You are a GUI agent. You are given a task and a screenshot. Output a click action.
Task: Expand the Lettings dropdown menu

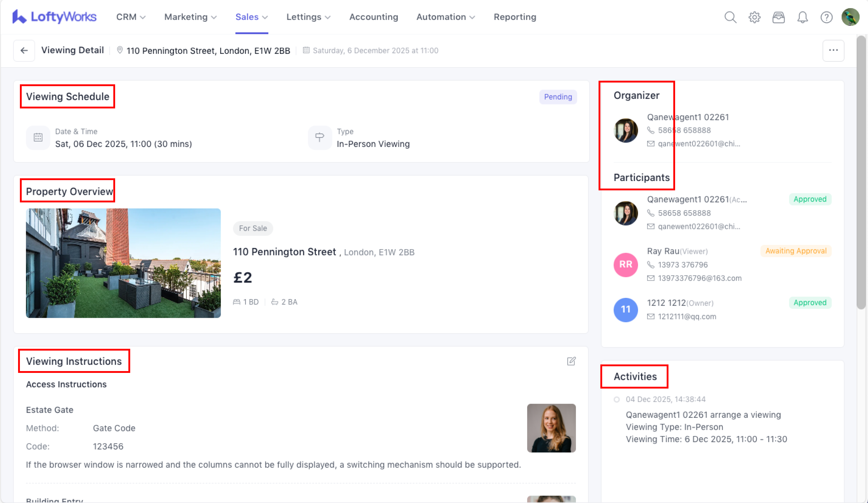pos(308,17)
